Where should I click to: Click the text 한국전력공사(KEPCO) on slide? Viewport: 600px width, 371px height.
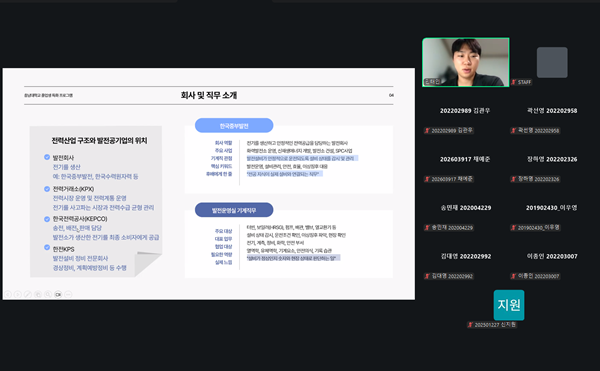coord(80,219)
